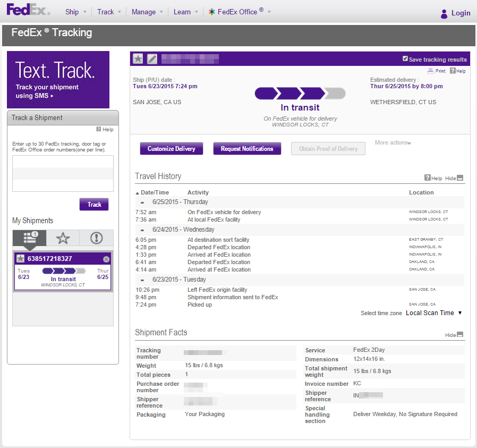Expand the More actions dropdown

(x=393, y=143)
